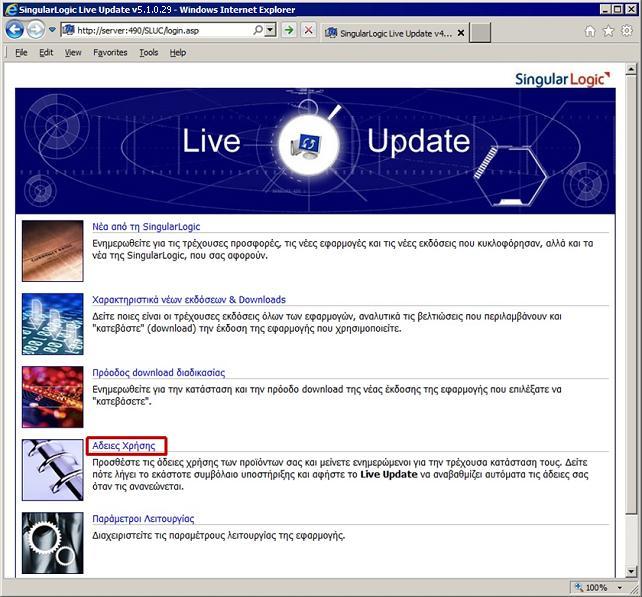Click the Live Update center computer icon
Screen dimensions: 642x597
click(x=308, y=145)
